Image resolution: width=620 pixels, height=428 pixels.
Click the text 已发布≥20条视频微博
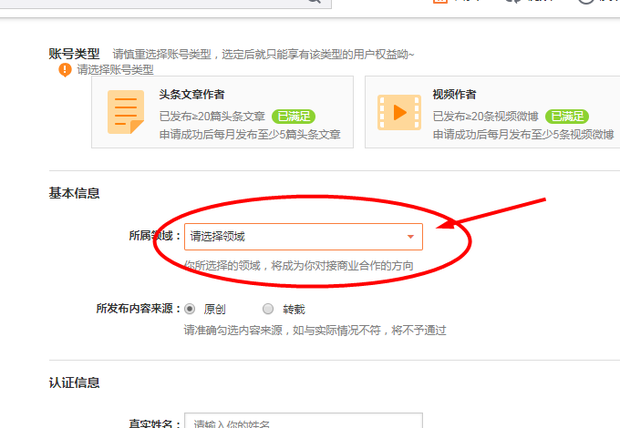point(486,116)
